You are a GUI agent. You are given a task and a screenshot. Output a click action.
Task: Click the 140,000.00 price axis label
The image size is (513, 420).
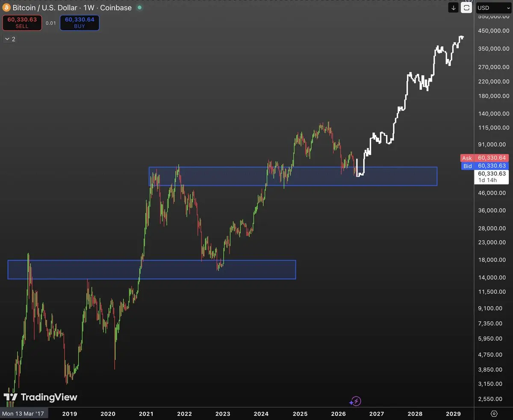point(493,113)
